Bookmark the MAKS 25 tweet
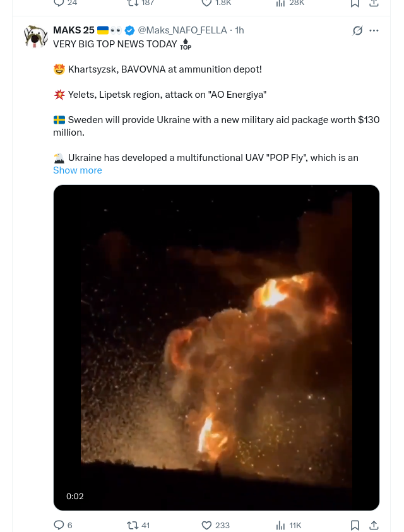 [355, 525]
